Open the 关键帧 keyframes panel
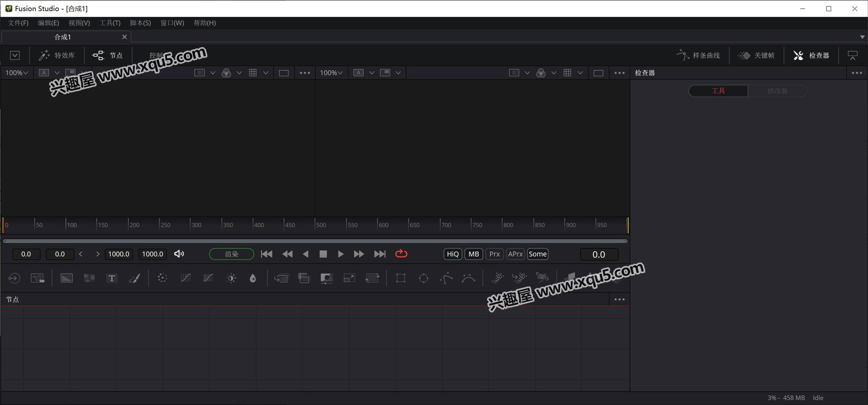The image size is (868, 405). (x=756, y=56)
